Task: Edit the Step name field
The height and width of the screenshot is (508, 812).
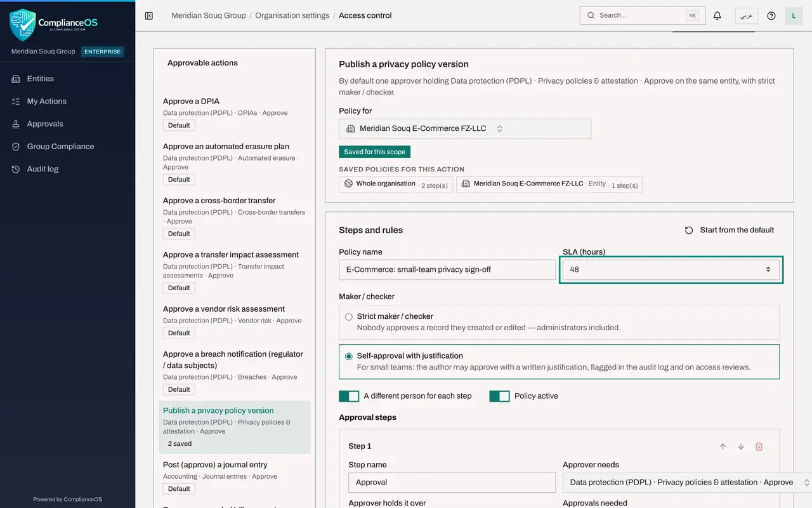Action: [452, 483]
